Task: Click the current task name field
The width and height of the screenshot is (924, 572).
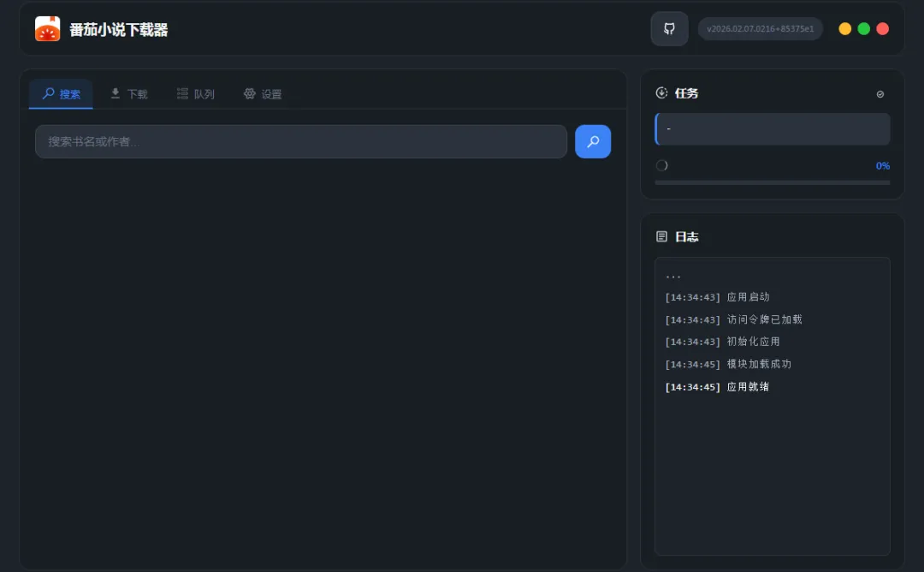Action: click(x=772, y=129)
